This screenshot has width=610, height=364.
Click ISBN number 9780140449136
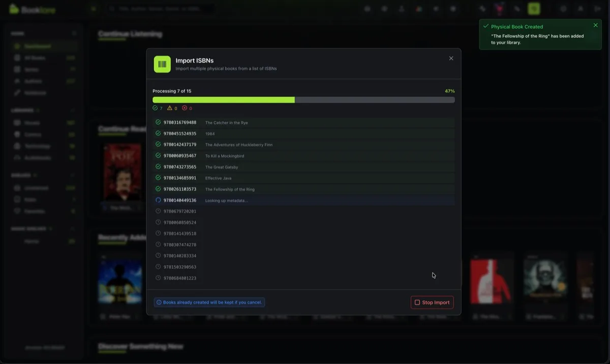[180, 201]
